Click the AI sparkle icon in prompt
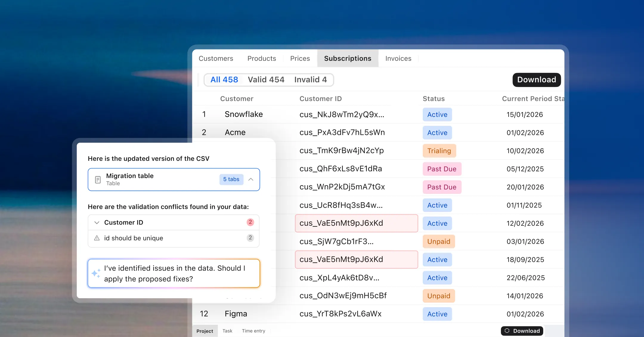This screenshot has width=644, height=337. tap(96, 273)
